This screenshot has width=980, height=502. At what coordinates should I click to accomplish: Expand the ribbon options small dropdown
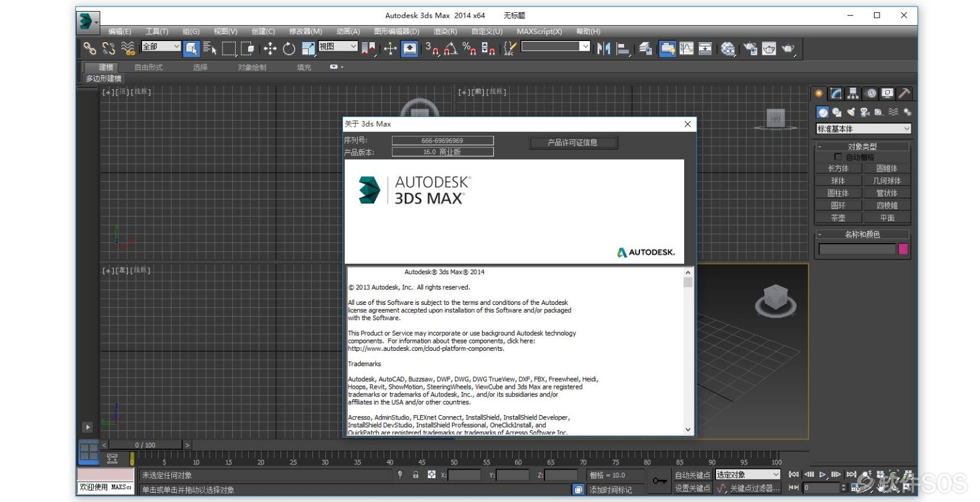coord(336,67)
